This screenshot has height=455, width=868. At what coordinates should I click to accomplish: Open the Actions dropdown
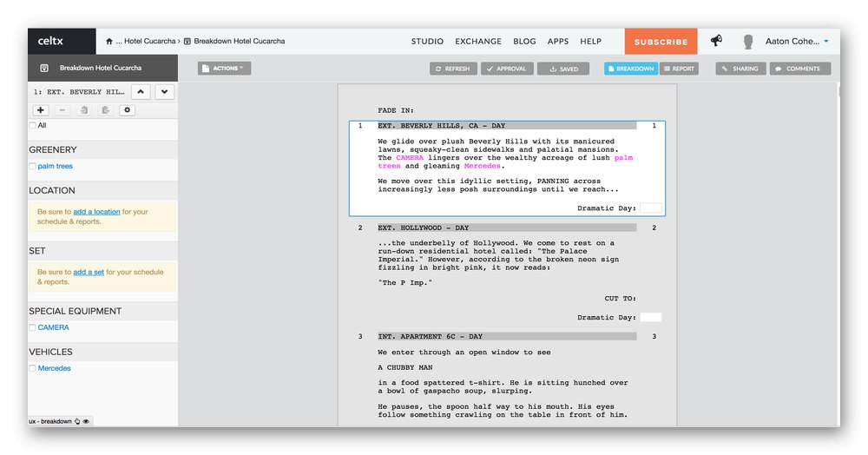224,68
